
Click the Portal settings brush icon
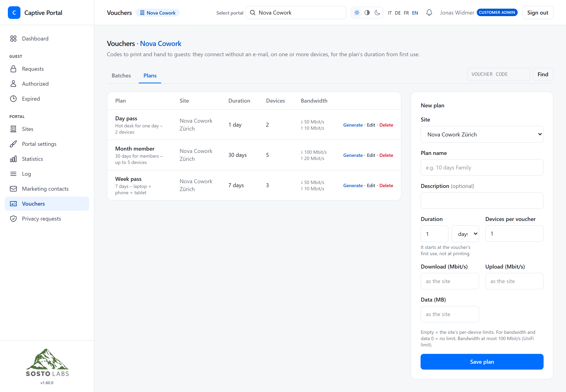click(13, 144)
